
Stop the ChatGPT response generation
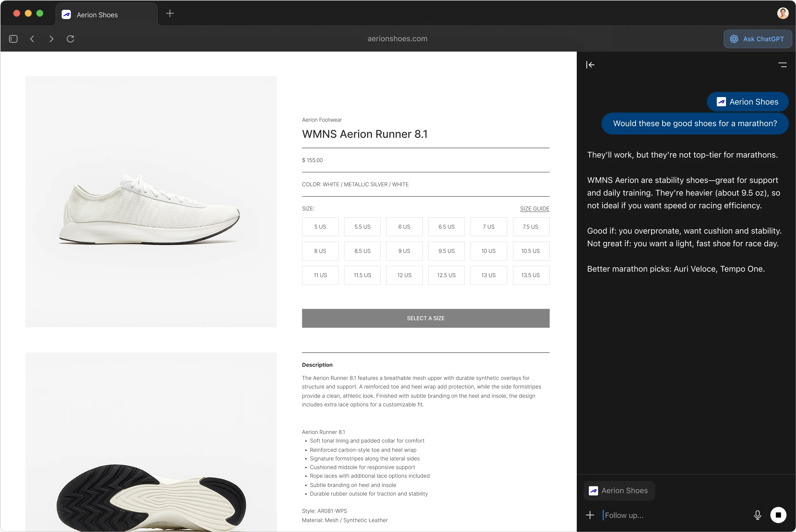pyautogui.click(x=779, y=515)
